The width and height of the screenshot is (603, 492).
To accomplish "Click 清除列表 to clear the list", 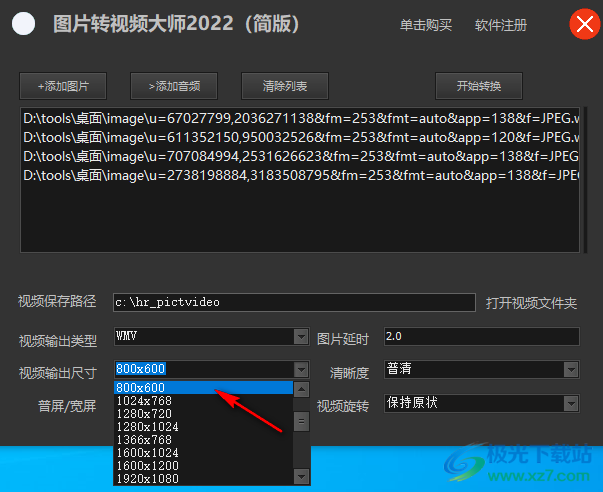I will [285, 86].
